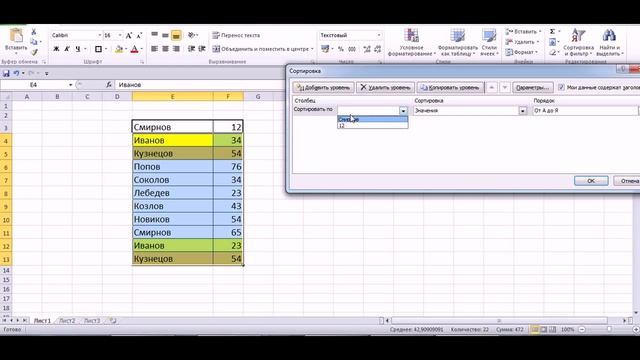Viewport: 640px width, 360px height.
Task: Switch to the Лист2 sheet tab
Action: [67, 321]
